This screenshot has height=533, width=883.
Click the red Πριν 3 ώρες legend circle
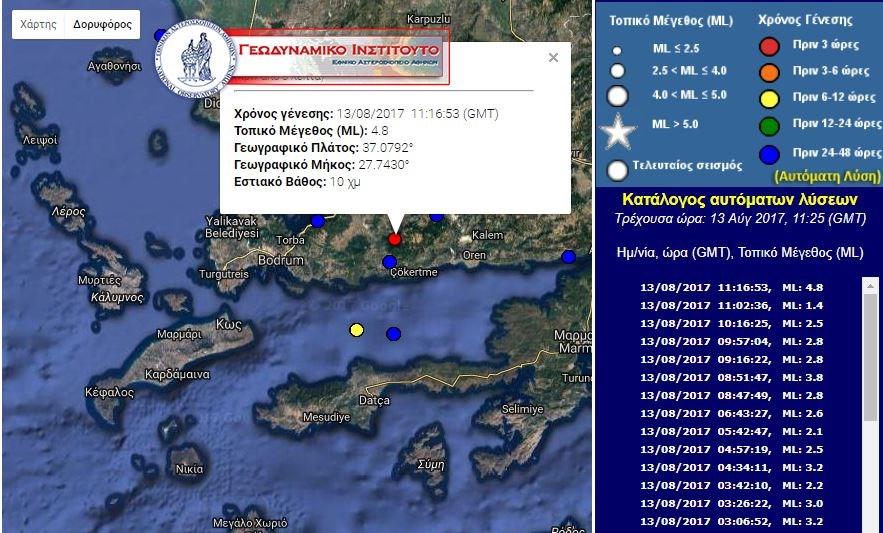click(x=769, y=46)
